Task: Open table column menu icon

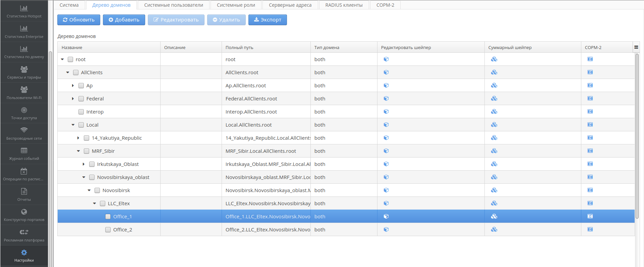Action: [x=636, y=47]
